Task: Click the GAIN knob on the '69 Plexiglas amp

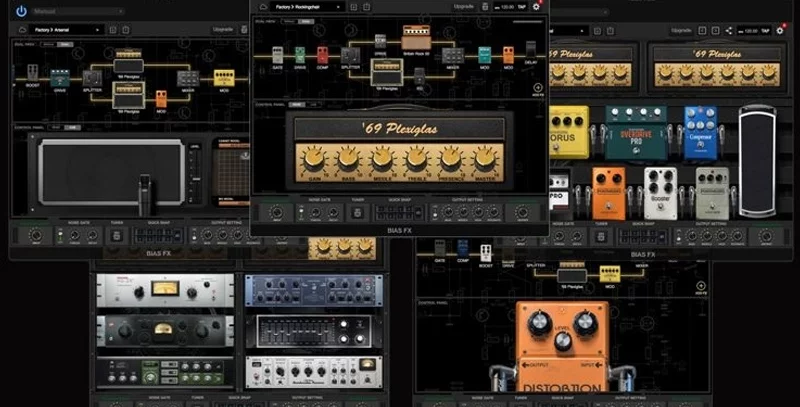Action: [313, 159]
